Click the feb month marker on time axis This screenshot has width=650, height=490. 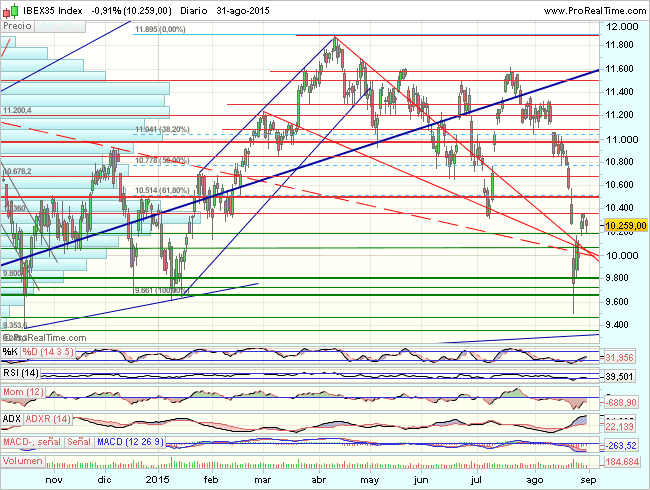(x=211, y=480)
